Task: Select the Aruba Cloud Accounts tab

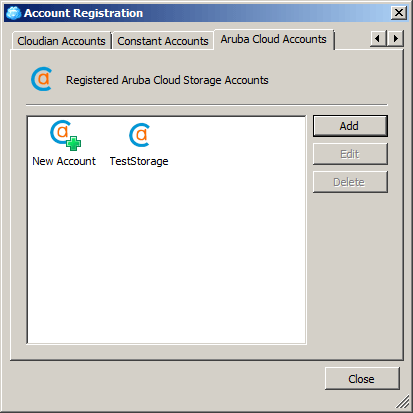Action: click(274, 39)
